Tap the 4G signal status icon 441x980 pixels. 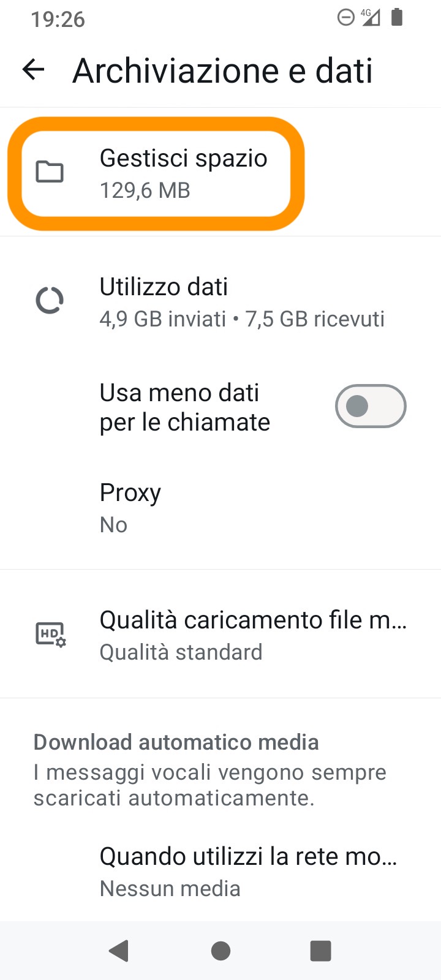[371, 17]
